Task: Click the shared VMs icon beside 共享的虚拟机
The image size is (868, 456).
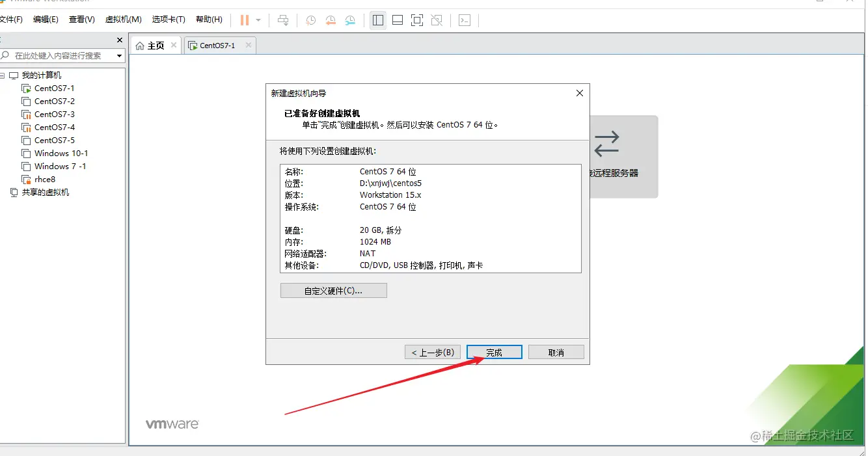Action: coord(14,193)
